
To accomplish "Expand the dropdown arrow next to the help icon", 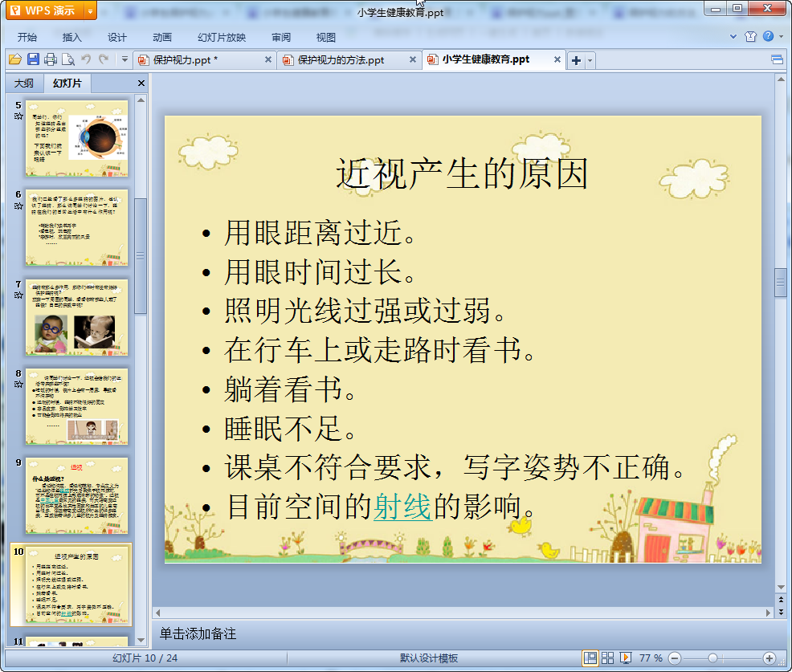I will [782, 36].
